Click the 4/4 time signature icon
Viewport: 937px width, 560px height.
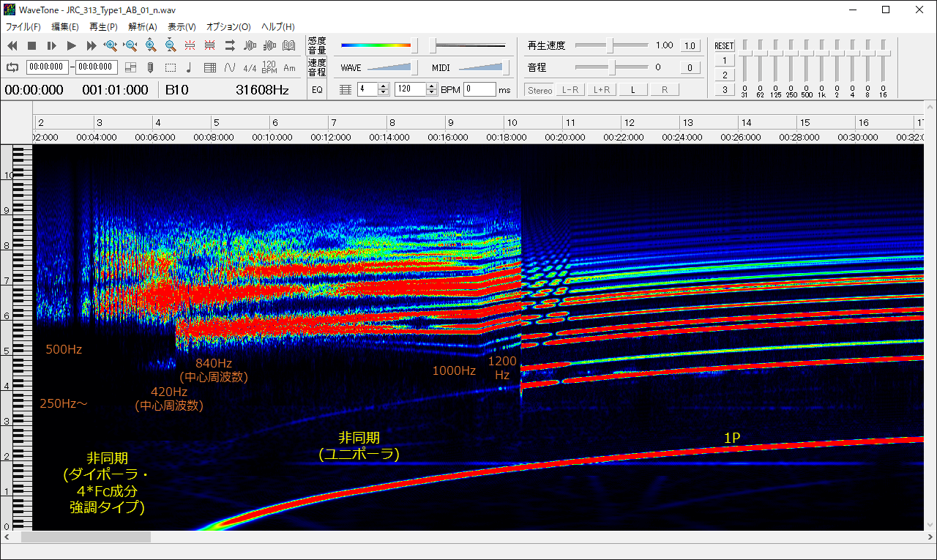250,67
